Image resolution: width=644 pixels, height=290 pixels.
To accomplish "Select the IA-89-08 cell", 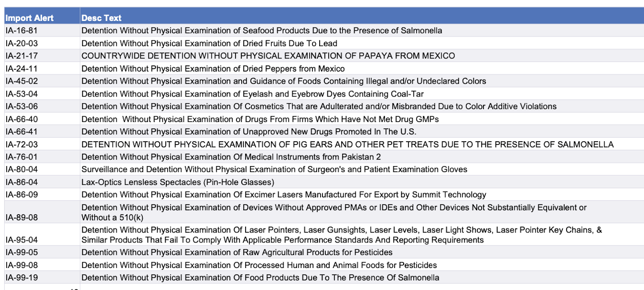I will pyautogui.click(x=22, y=217).
